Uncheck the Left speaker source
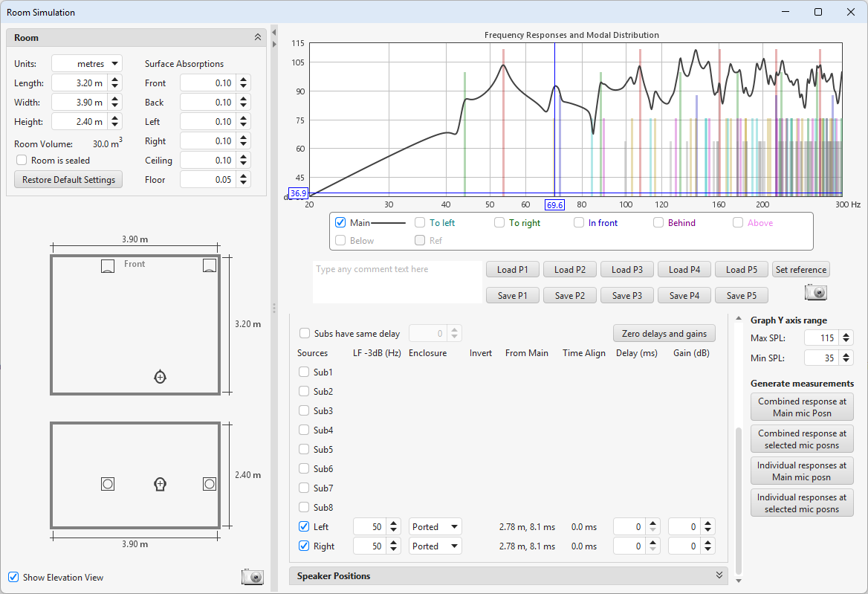Screen dimensions: 868x594 pyautogui.click(x=304, y=526)
